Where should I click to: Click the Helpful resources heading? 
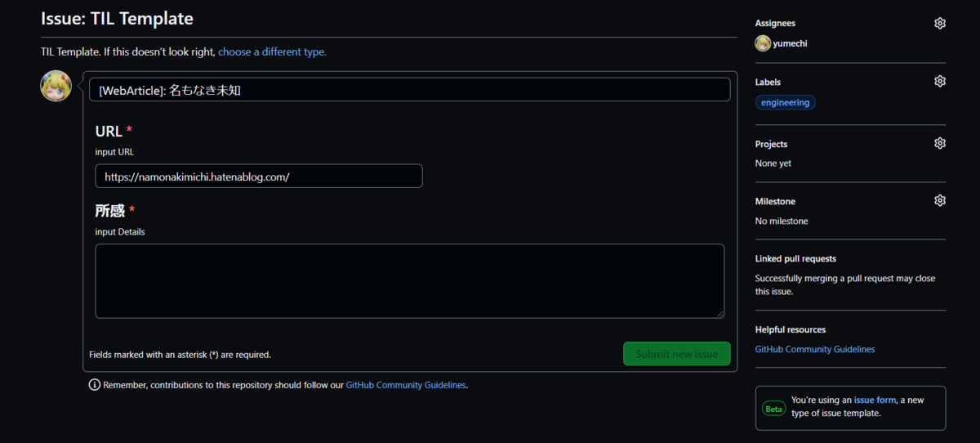(791, 329)
